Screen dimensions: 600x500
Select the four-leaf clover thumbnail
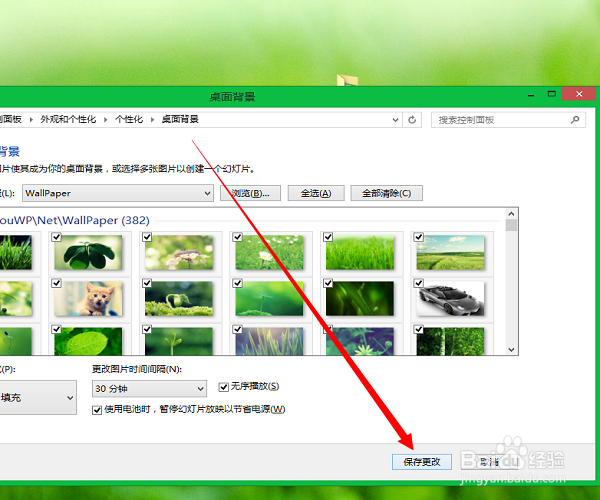point(88,252)
